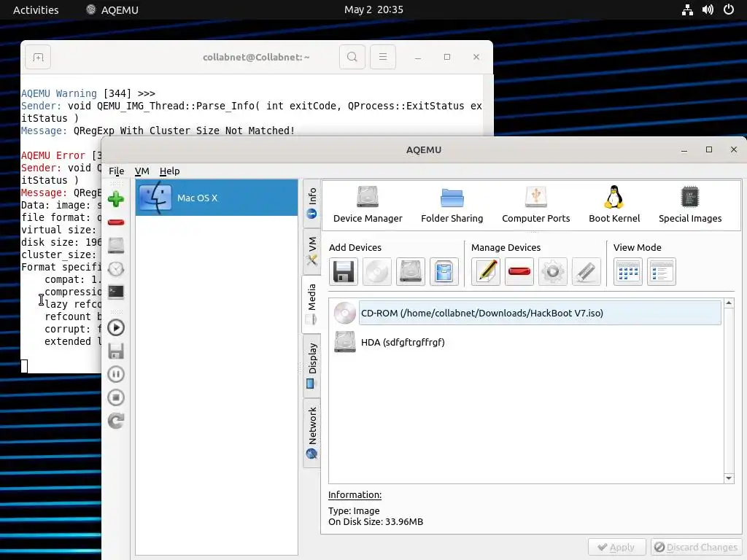This screenshot has width=747, height=560.
Task: Open the Help menu
Action: click(169, 171)
